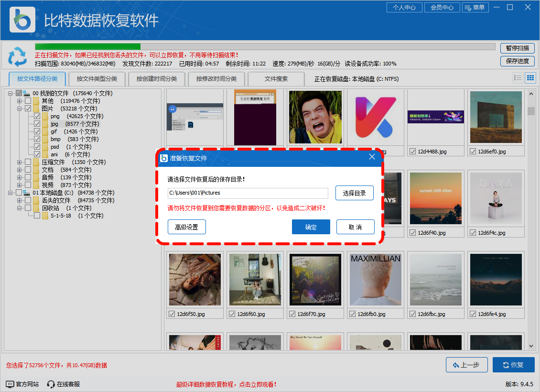The width and height of the screenshot is (540, 392).
Task: Click the 选择目录 button
Action: click(x=355, y=193)
